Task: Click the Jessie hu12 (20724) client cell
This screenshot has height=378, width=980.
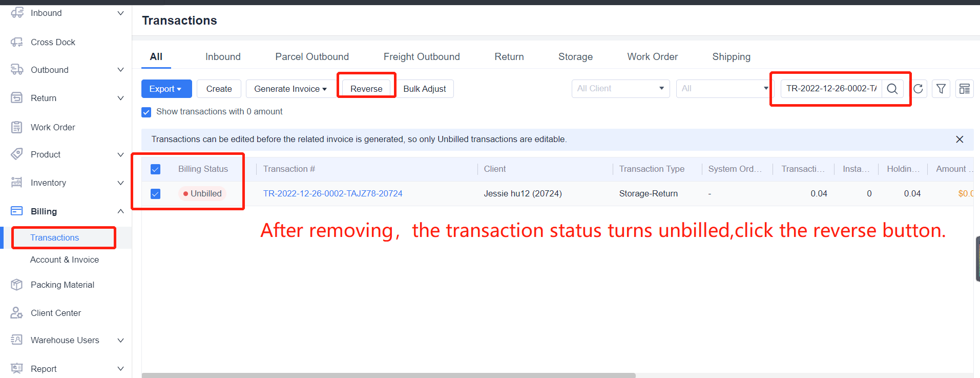Action: 523,194
